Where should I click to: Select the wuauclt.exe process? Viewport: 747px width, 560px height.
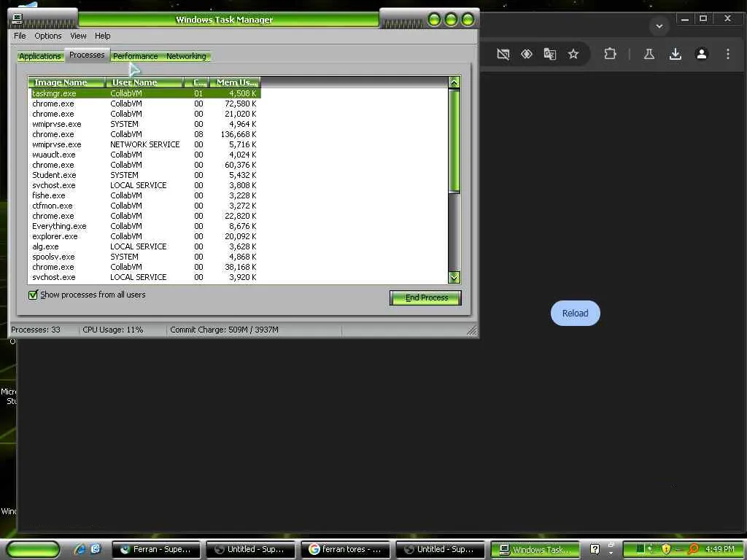click(x=144, y=155)
